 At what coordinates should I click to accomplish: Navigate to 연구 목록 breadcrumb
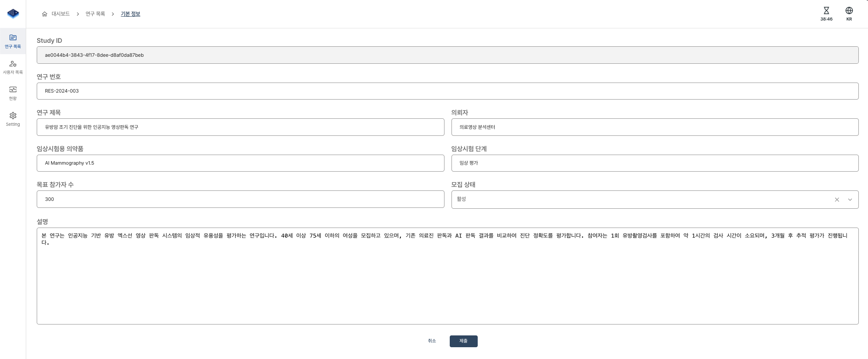95,14
